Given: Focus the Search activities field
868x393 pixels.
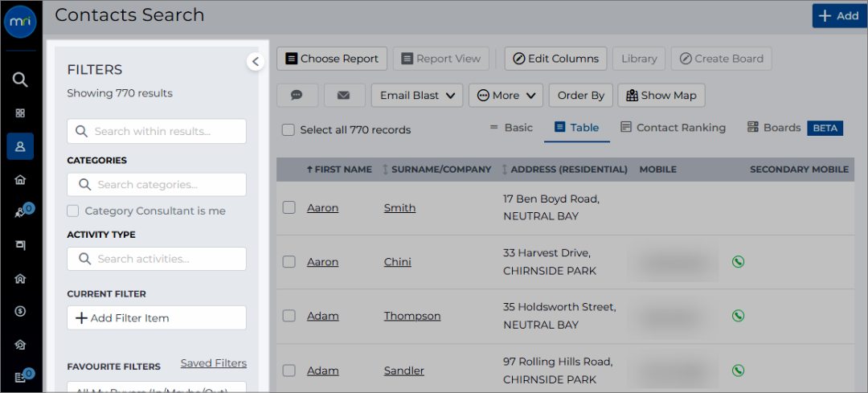Looking at the screenshot, I should pos(157,259).
